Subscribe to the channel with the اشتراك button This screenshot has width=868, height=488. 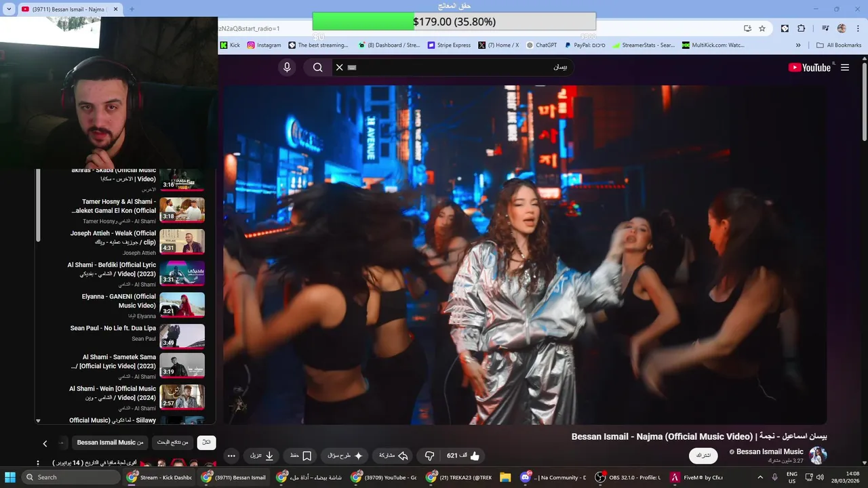coord(703,455)
